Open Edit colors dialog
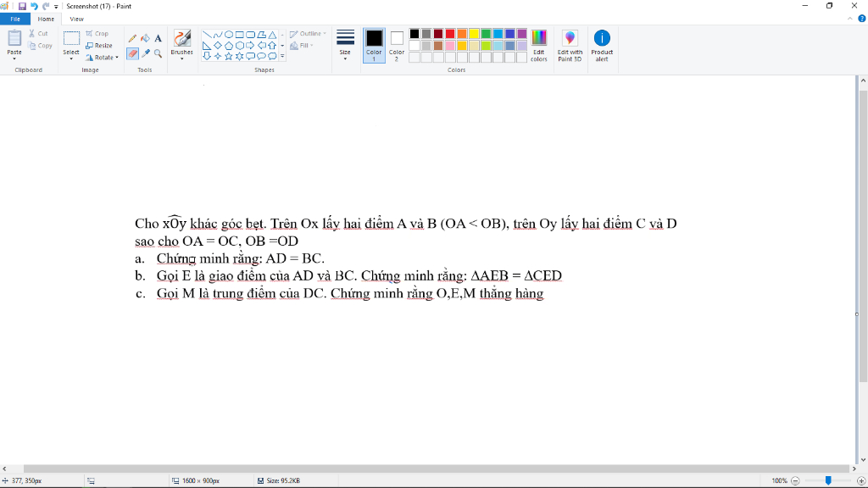868x488 pixels. point(538,46)
